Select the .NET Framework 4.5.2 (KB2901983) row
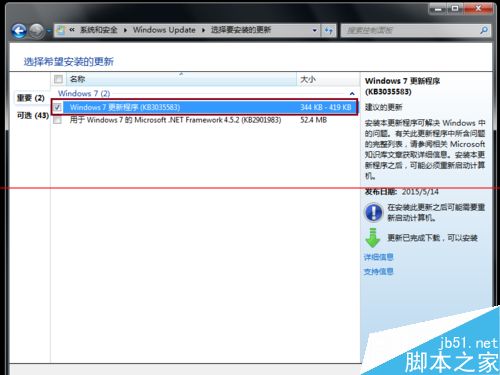 pos(204,120)
